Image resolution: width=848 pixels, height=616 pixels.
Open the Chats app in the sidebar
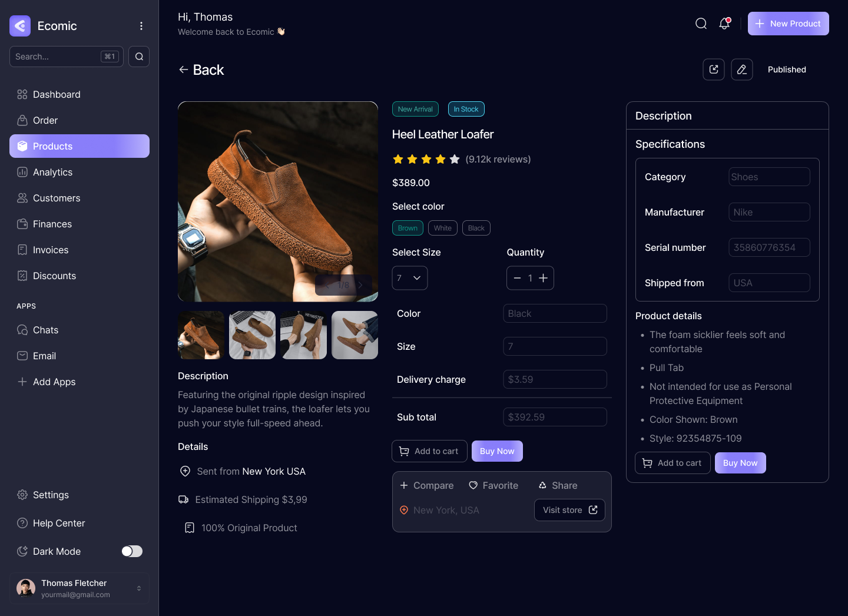[45, 330]
